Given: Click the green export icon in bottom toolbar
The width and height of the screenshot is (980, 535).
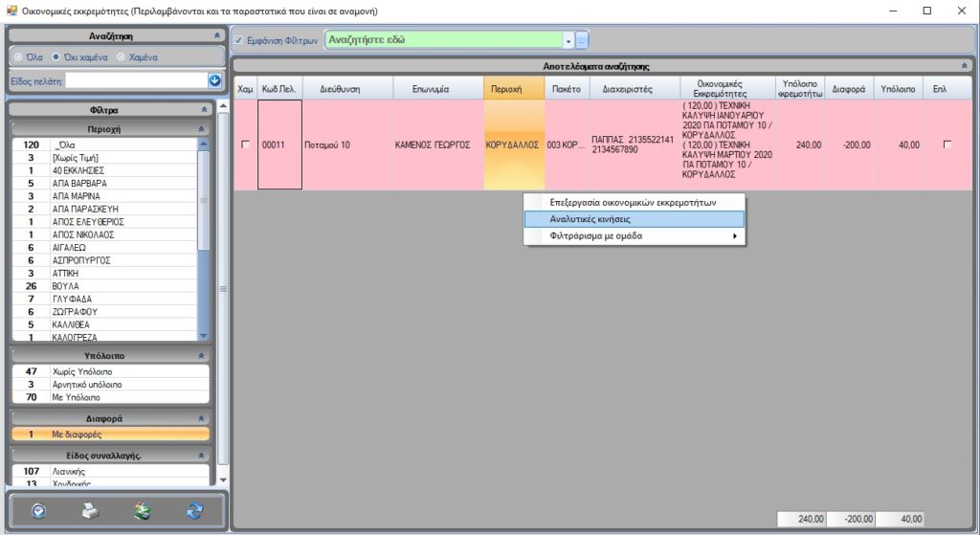Looking at the screenshot, I should (x=143, y=511).
